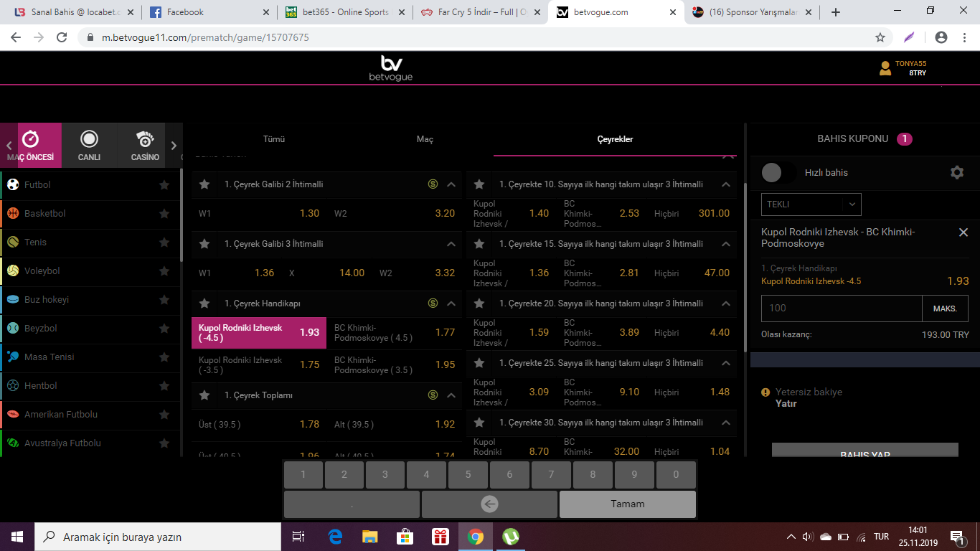Open the Facebook browser tab
Screen dimensions: 980x551
pos(209,12)
